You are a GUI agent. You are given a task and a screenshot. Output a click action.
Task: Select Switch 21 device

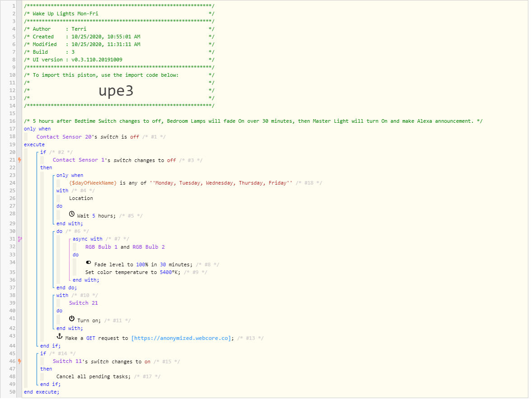84,303
